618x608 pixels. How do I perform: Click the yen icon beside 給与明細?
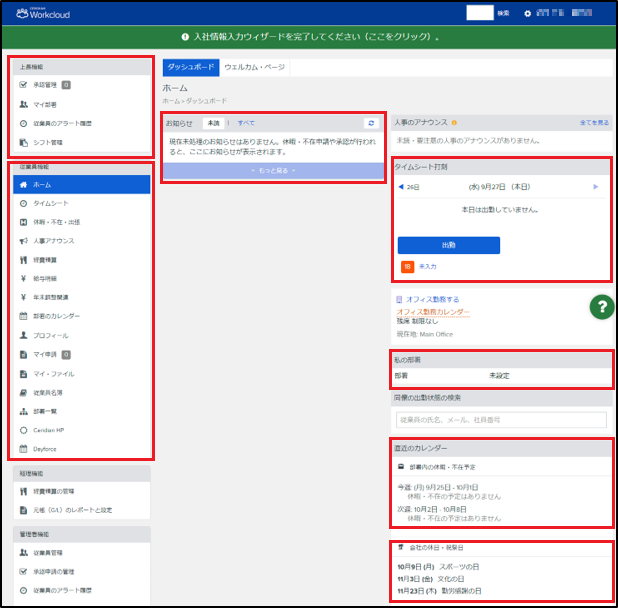(x=23, y=279)
